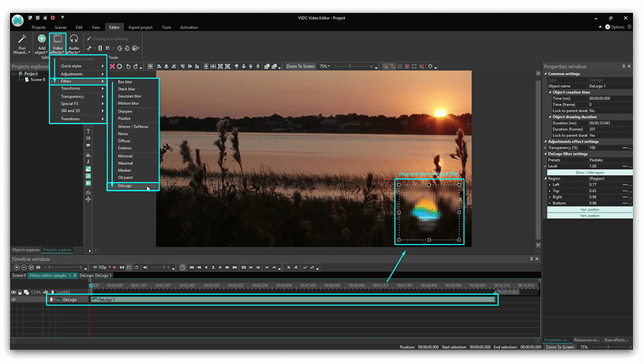This screenshot has height=364, width=643.
Task: Toggle visibility eye of the DeLogo layer
Action: 14,300
